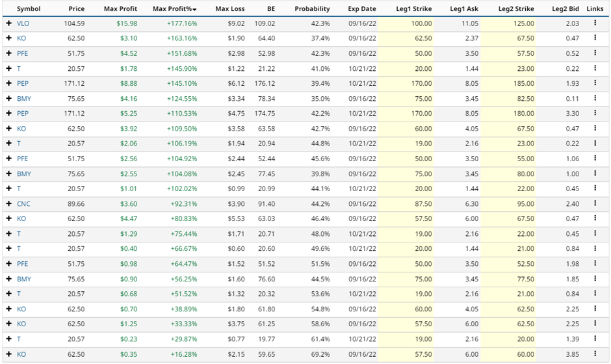Open links menu for T +29.87% row

click(595, 339)
